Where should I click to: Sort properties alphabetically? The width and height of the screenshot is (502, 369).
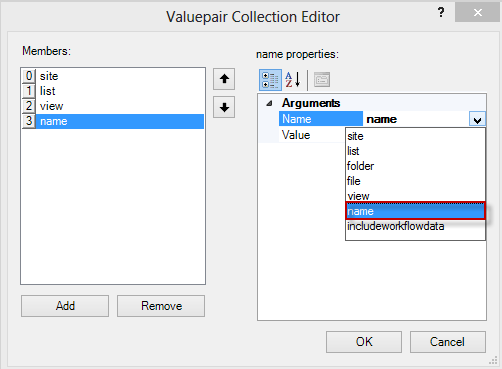click(x=293, y=80)
